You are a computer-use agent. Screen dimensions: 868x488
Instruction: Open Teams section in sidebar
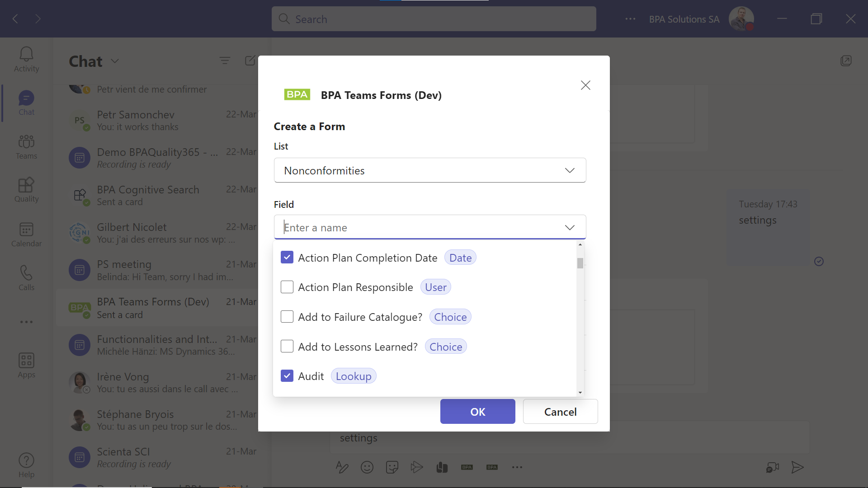(26, 147)
